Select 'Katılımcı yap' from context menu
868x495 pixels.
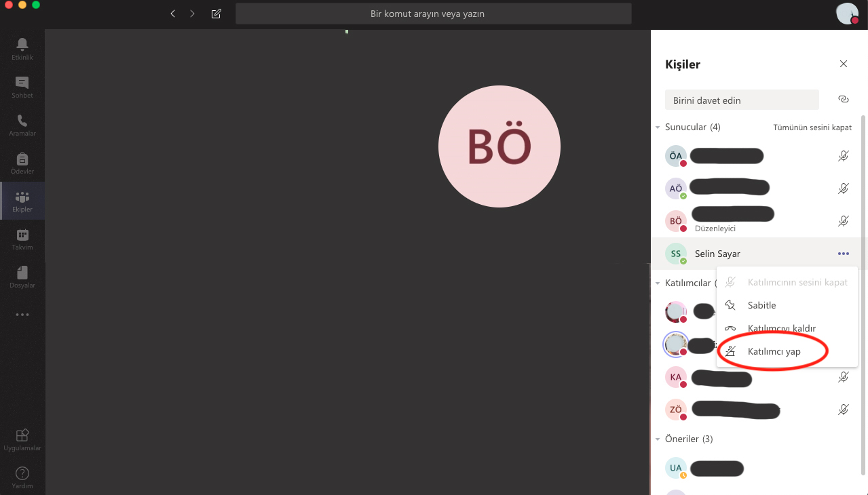click(774, 351)
